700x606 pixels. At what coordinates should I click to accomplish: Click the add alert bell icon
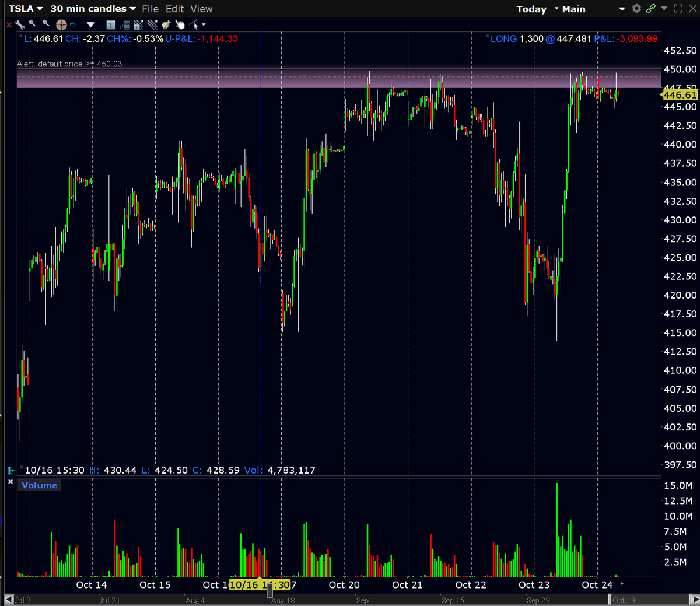click(x=166, y=24)
